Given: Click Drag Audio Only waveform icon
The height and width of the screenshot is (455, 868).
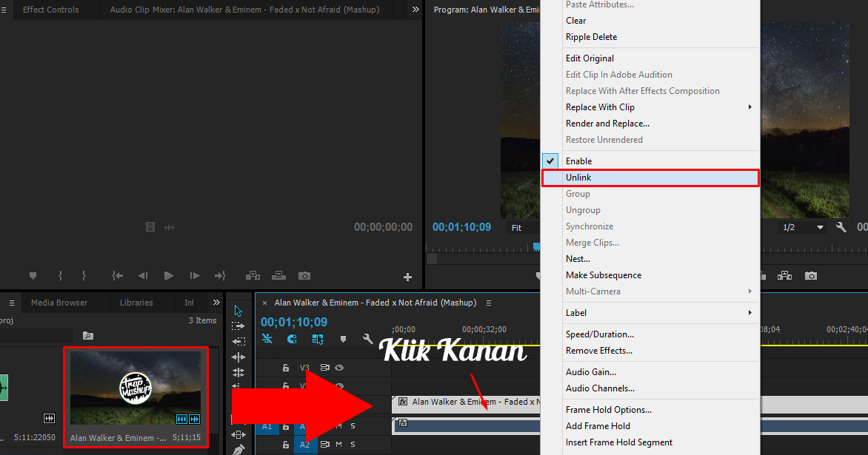Looking at the screenshot, I should [x=170, y=227].
